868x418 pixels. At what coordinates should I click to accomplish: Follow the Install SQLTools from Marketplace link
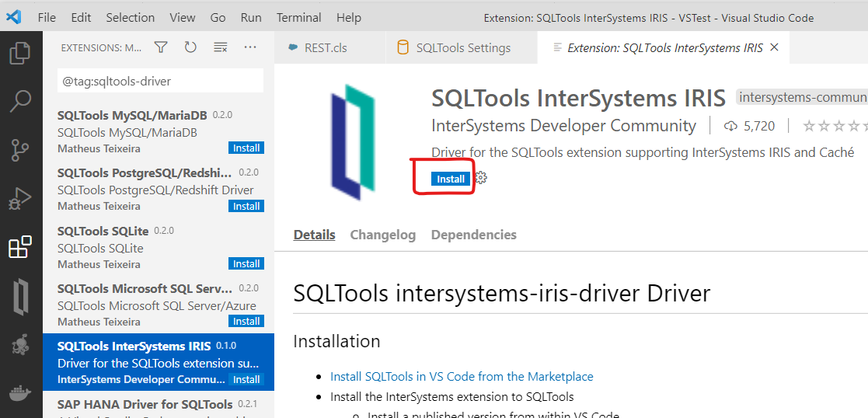tap(462, 377)
